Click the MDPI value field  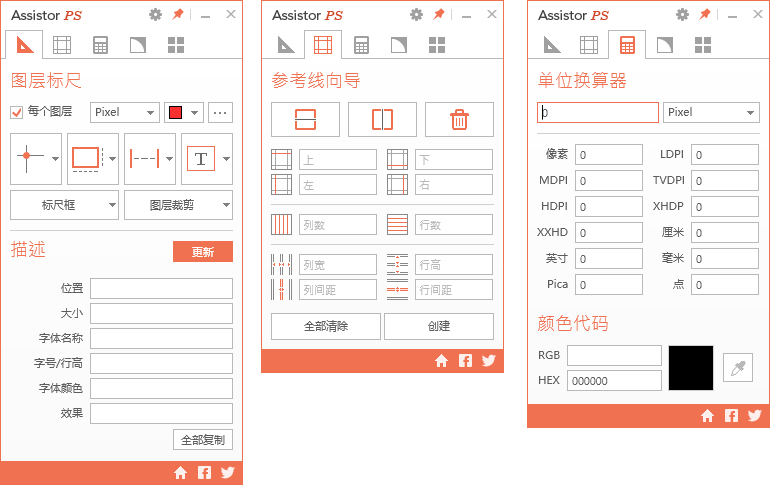coord(609,181)
